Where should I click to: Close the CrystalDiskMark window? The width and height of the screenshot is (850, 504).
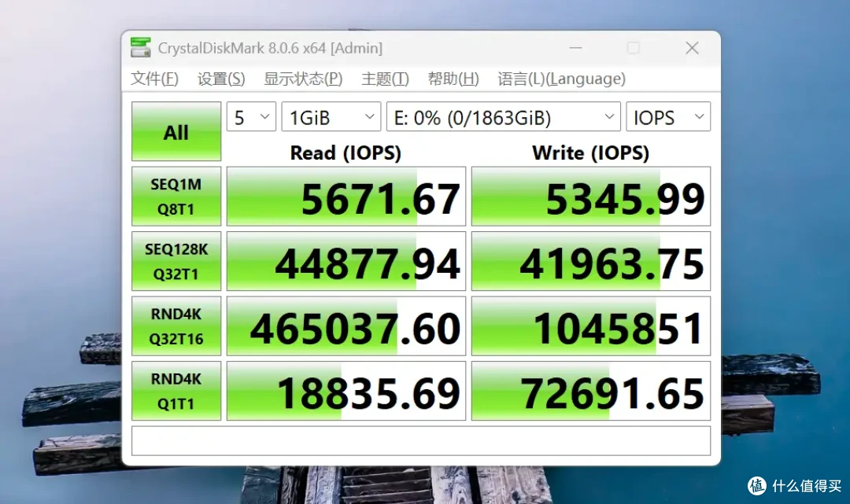(x=692, y=48)
